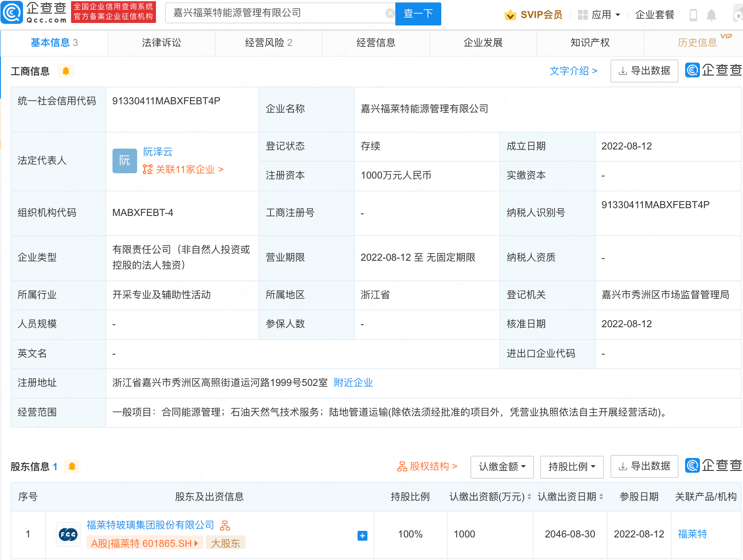Open the 经营风险 tab
This screenshot has width=743, height=560.
click(x=268, y=43)
